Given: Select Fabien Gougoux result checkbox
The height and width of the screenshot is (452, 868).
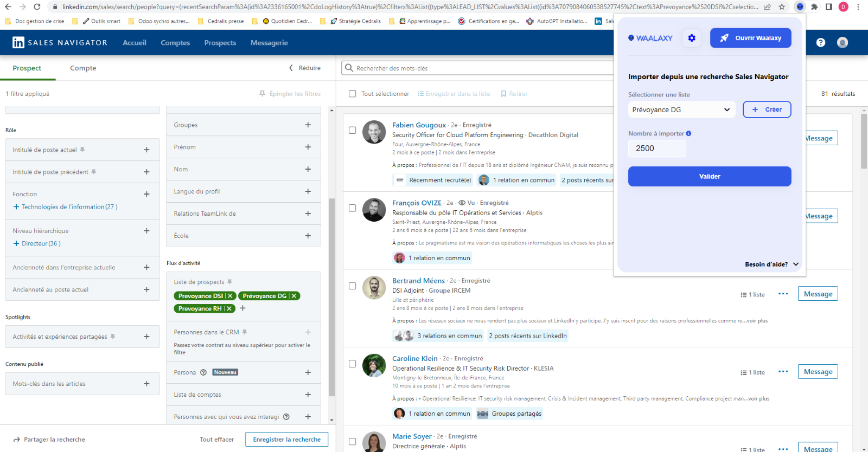Looking at the screenshot, I should (352, 130).
